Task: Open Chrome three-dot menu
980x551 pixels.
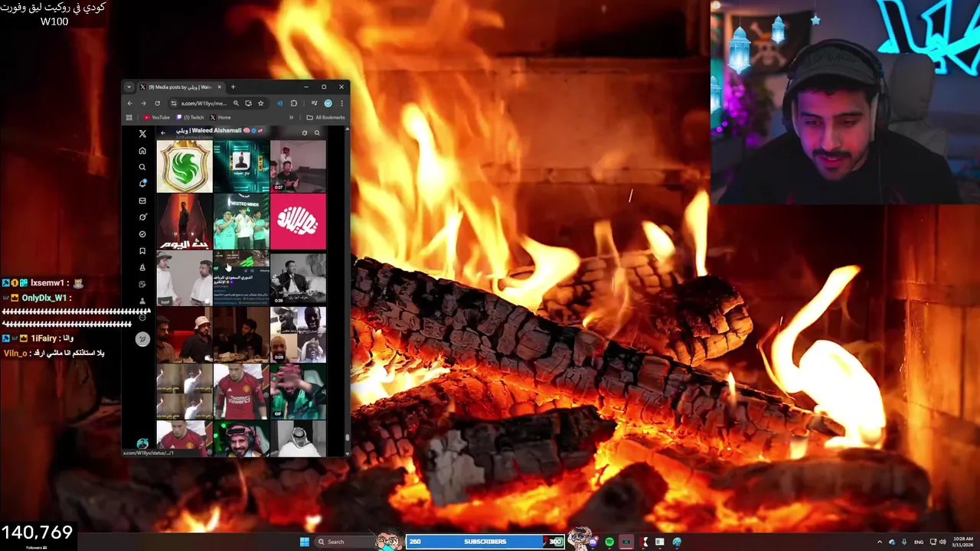Action: (341, 103)
